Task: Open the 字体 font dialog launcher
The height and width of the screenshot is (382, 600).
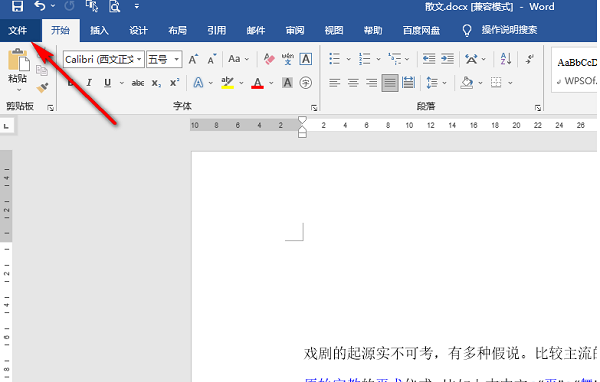Action: click(x=314, y=108)
